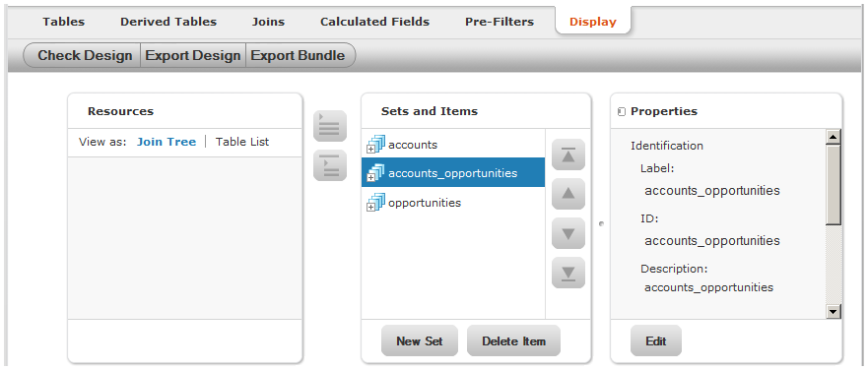
Task: Open the Calculated Fields tab
Action: tap(374, 22)
